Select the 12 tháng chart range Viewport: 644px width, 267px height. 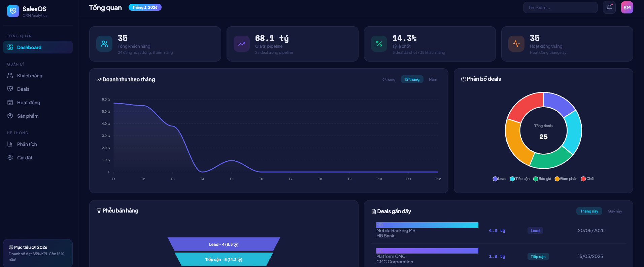click(x=412, y=79)
